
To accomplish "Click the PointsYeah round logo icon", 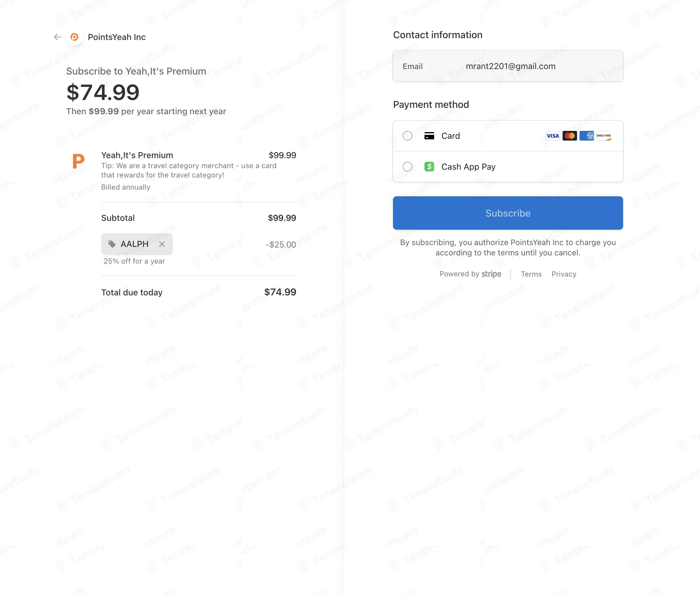I will (74, 37).
